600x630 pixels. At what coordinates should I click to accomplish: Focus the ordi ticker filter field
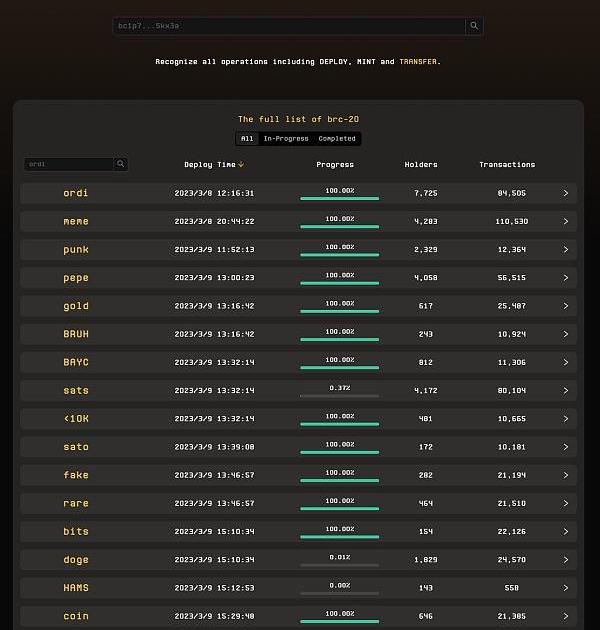tap(68, 164)
